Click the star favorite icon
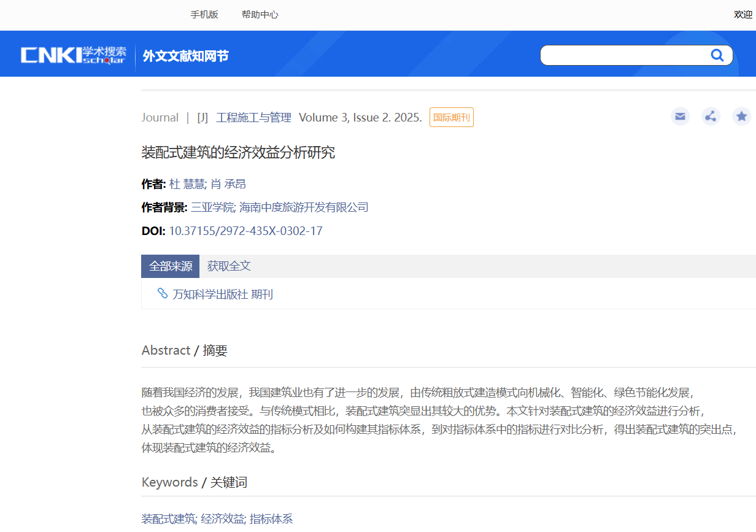 point(741,117)
